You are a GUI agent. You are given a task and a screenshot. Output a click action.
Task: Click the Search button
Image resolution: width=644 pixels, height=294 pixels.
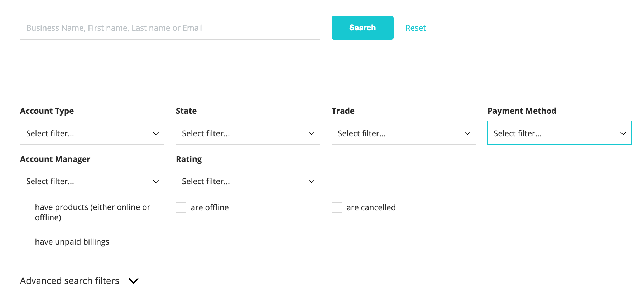362,28
